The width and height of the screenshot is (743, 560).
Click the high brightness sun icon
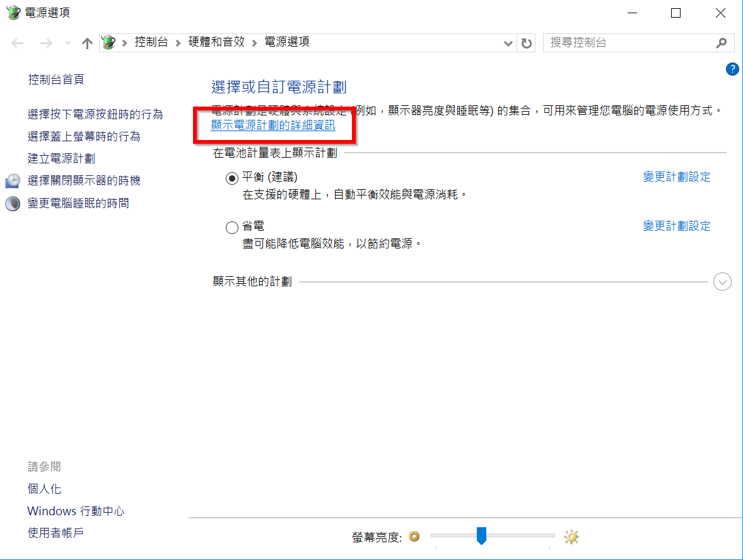point(571,537)
